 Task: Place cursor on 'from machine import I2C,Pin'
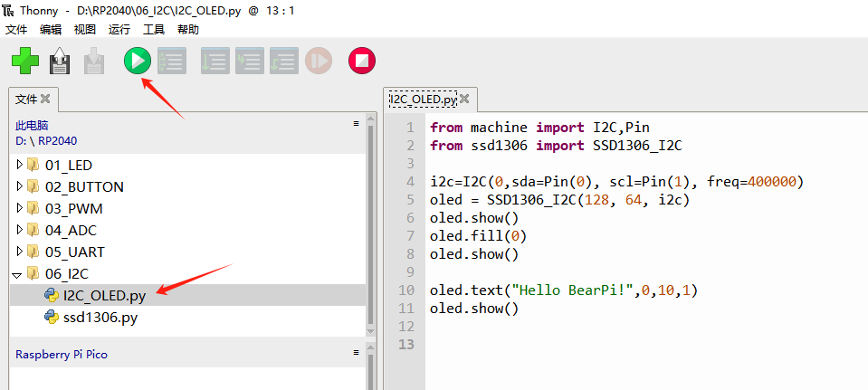539,128
